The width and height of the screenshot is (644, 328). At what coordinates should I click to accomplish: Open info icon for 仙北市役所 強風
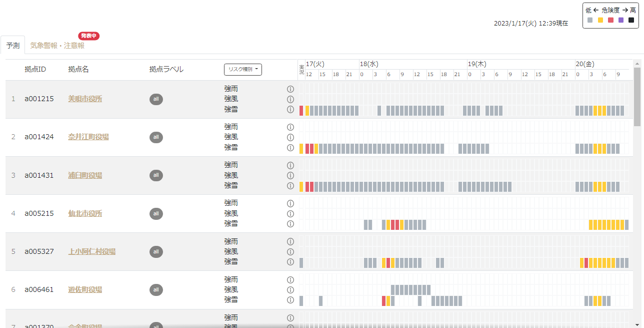tap(290, 213)
